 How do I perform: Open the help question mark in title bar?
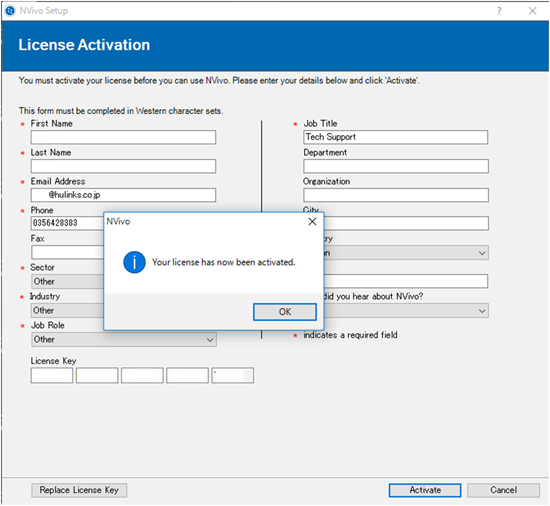pyautogui.click(x=499, y=11)
